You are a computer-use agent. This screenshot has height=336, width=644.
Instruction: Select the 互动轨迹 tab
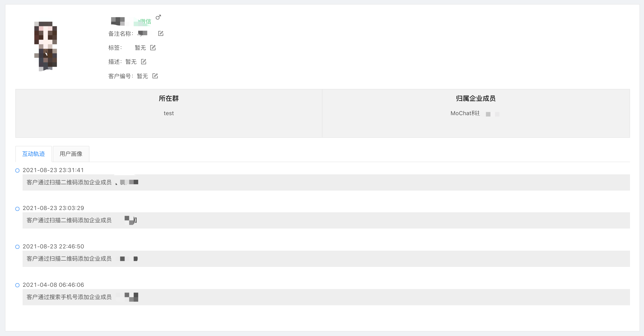click(x=33, y=154)
